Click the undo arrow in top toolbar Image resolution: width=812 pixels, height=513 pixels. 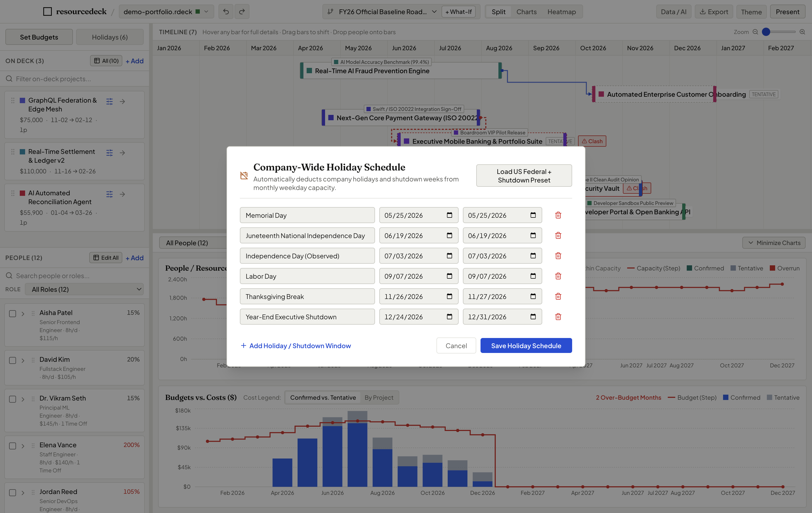tap(226, 11)
